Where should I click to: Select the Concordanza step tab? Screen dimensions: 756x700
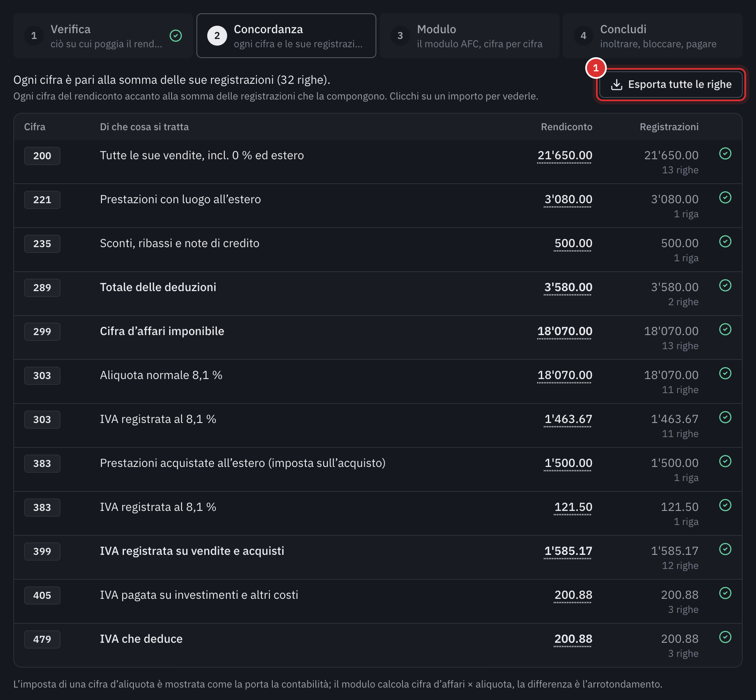286,36
